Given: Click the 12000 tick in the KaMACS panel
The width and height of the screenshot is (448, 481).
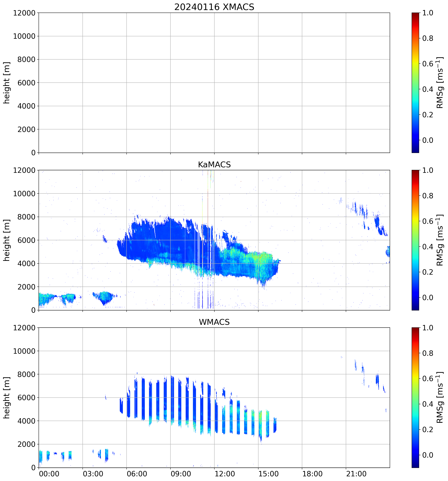Looking at the screenshot, I should click(x=24, y=170).
